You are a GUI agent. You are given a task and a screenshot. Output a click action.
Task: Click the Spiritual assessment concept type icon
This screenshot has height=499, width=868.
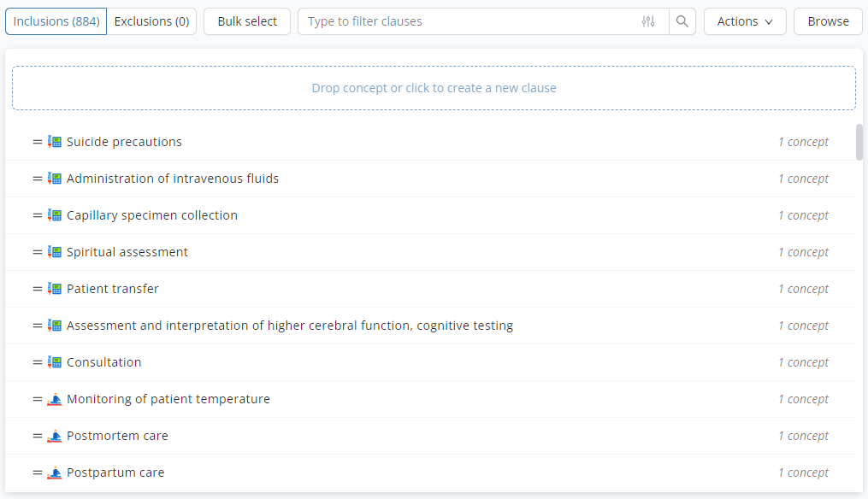[55, 252]
